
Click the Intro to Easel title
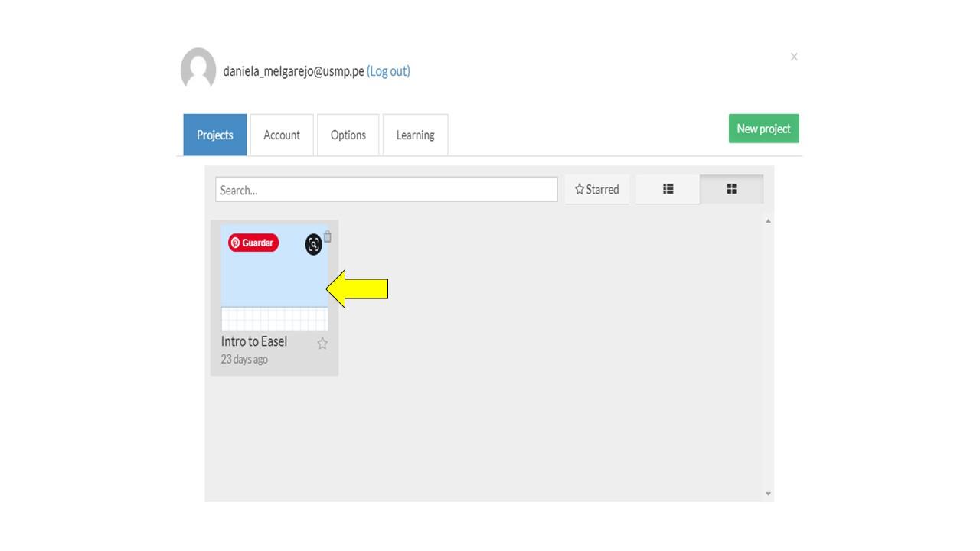point(254,341)
